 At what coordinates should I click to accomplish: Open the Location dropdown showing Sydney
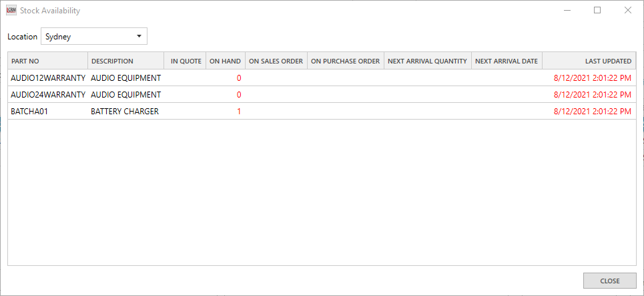93,37
